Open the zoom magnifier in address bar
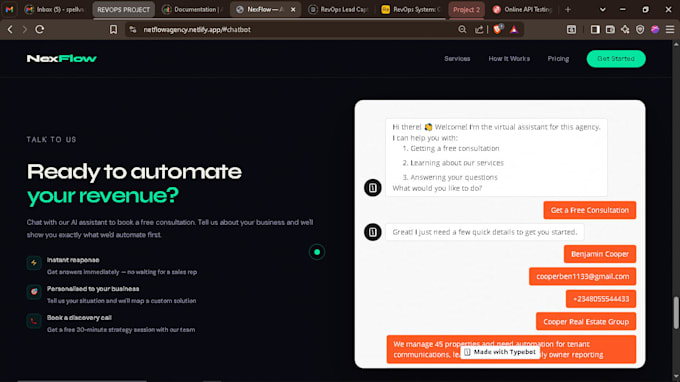The image size is (680, 382). point(462,29)
